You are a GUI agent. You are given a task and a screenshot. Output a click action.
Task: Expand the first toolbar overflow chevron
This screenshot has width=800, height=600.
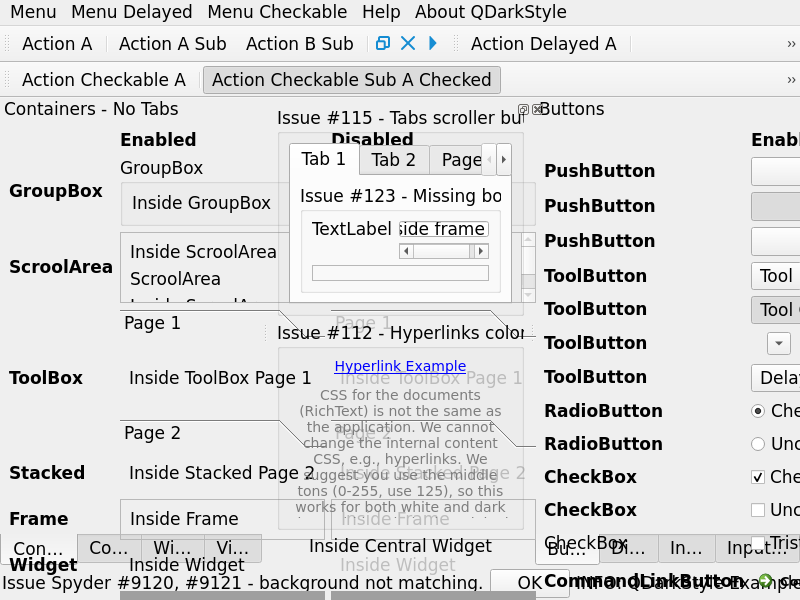[x=791, y=43]
